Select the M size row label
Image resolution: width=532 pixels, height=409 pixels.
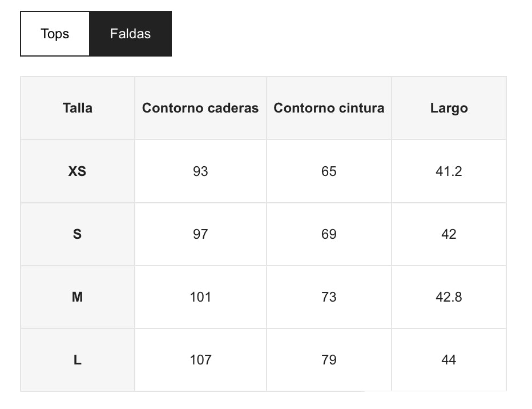coord(78,297)
